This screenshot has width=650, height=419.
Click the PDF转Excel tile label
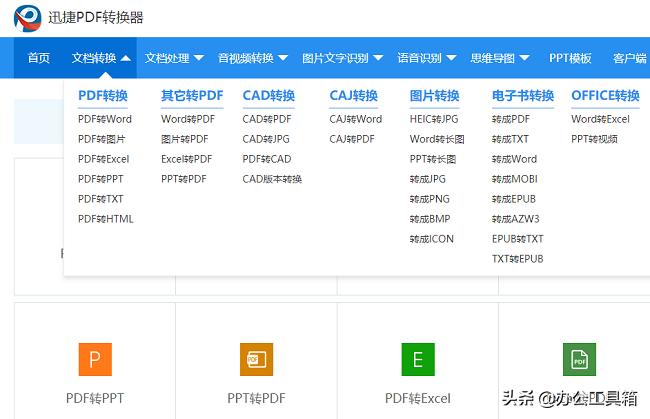coord(418,398)
